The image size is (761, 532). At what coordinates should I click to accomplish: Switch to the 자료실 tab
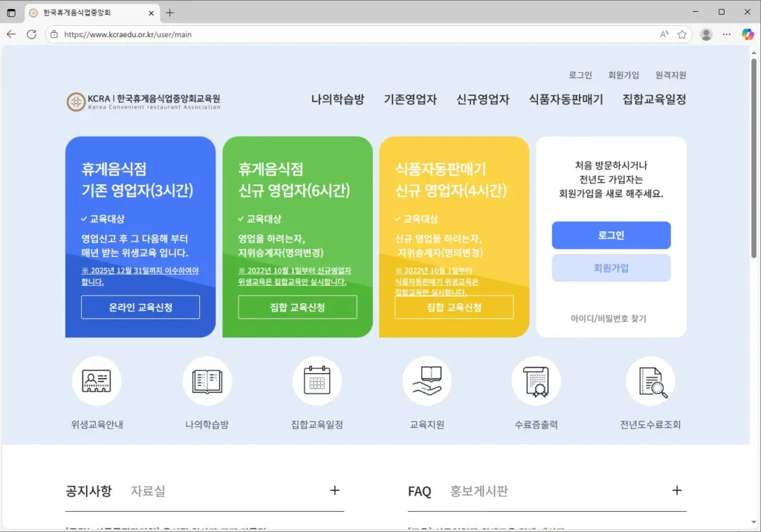[x=146, y=490]
